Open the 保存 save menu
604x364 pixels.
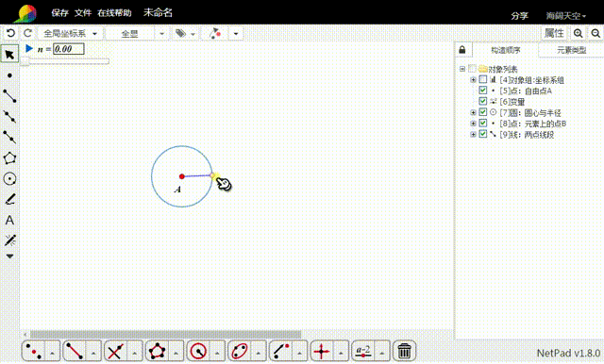pyautogui.click(x=59, y=13)
